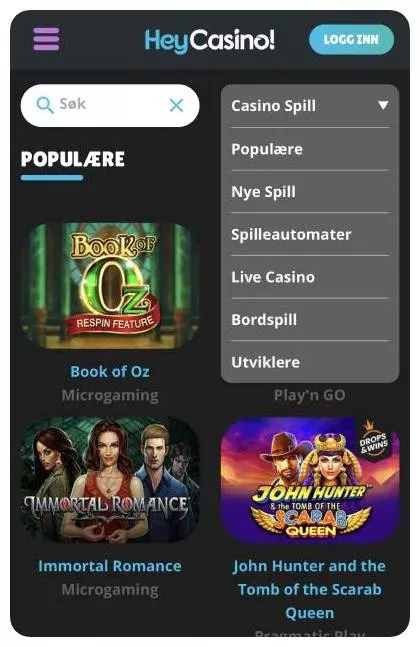Click the HeyCasino! logo
This screenshot has height=647, width=420.
click(210, 41)
